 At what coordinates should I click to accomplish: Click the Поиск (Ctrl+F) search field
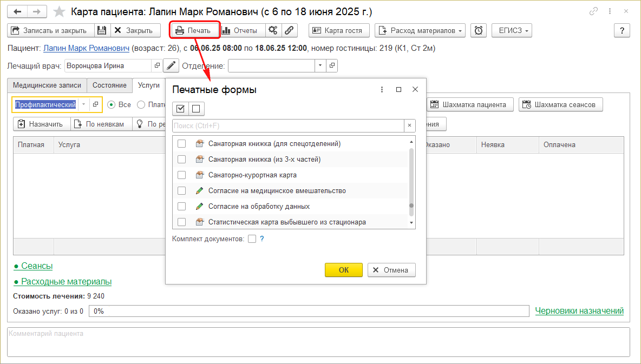point(288,125)
